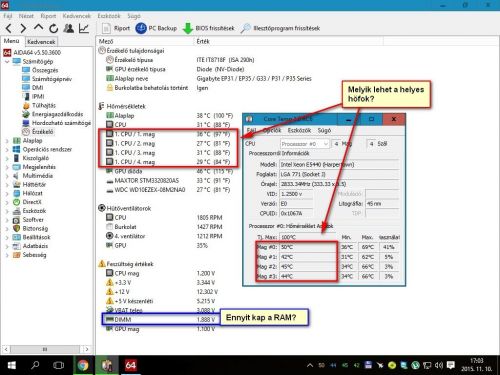Expand the Multimédia tree node

(x=7, y=176)
